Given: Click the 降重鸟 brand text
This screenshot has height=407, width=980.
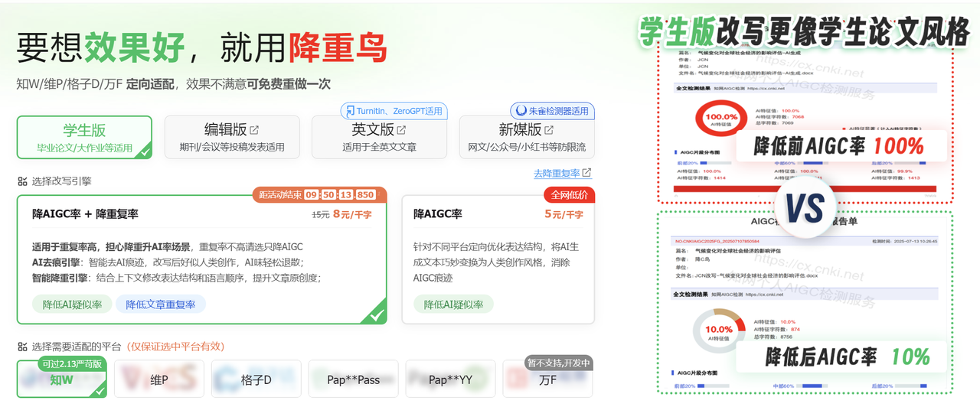Looking at the screenshot, I should tap(338, 47).
